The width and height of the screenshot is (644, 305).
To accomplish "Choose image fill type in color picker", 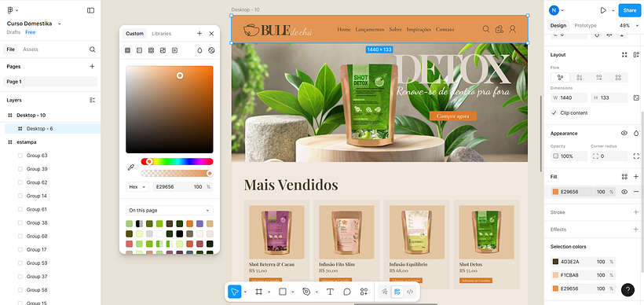I will point(163,50).
